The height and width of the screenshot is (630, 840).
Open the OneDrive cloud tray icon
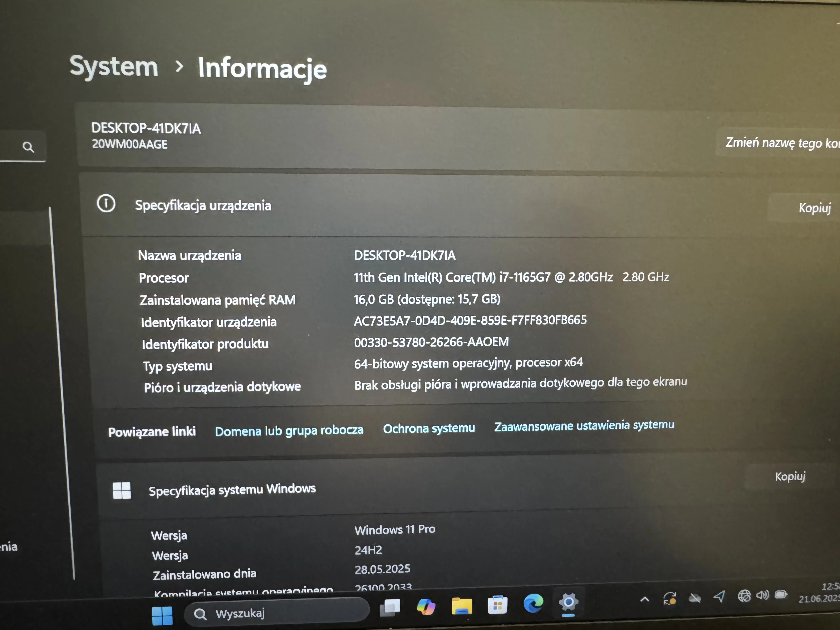[x=695, y=598]
